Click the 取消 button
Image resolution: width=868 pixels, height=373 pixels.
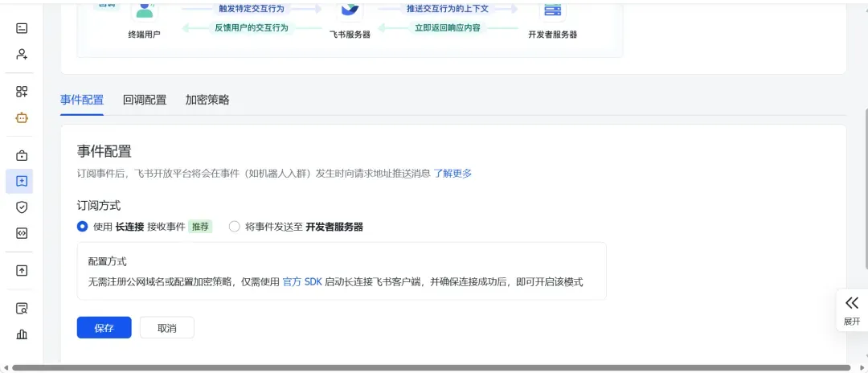pos(166,328)
